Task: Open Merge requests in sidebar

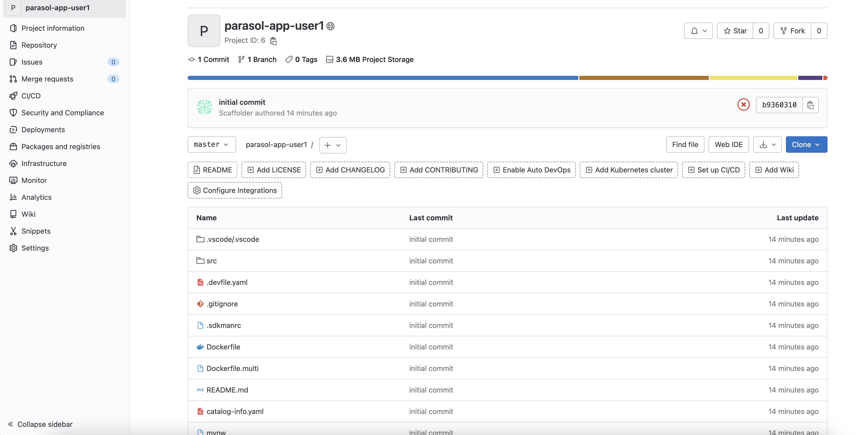Action: coord(47,79)
